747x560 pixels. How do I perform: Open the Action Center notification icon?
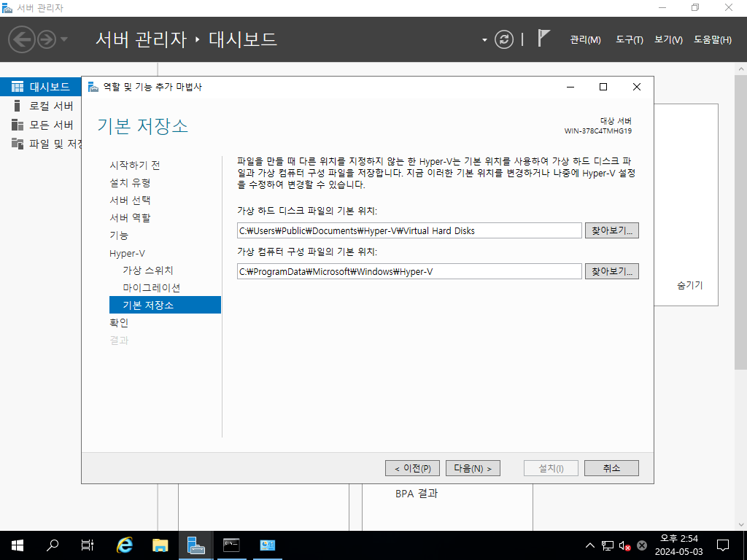[x=723, y=545]
